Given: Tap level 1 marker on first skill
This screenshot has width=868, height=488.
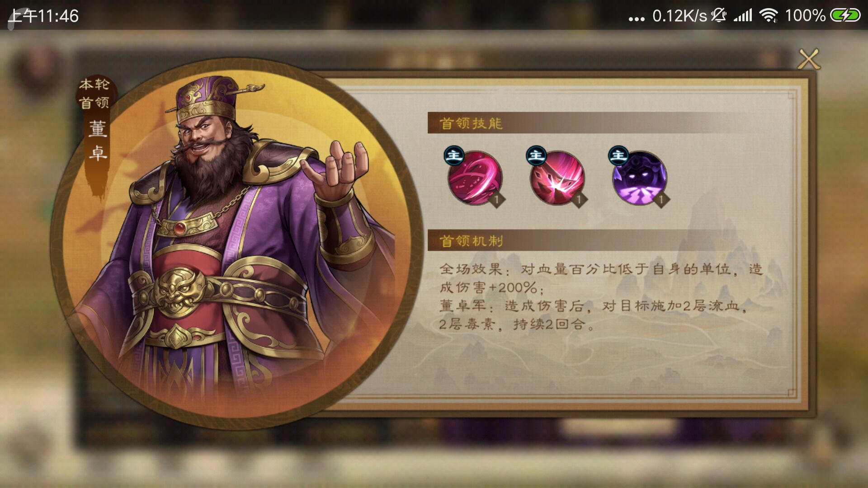Looking at the screenshot, I should pos(496,199).
